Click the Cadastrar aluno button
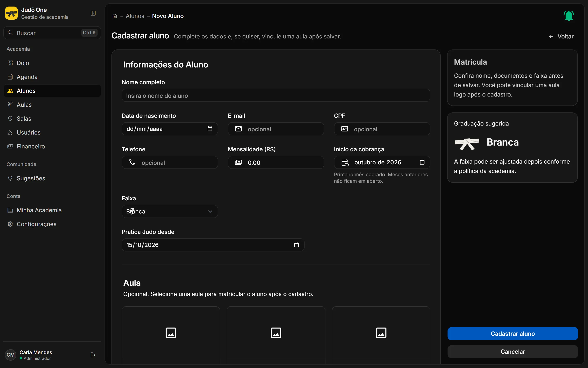588x368 pixels. (513, 334)
